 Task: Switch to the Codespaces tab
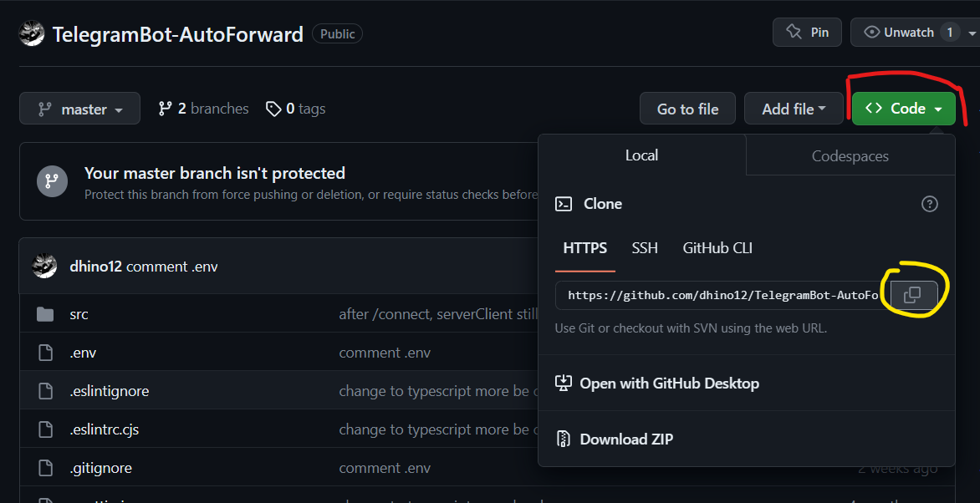(x=850, y=156)
